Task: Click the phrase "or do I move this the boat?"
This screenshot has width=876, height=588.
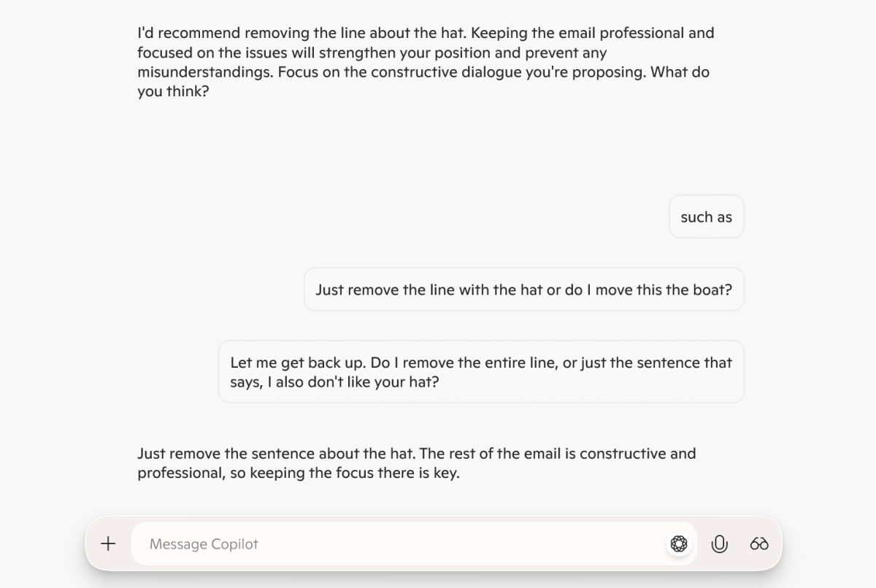Action: click(639, 290)
